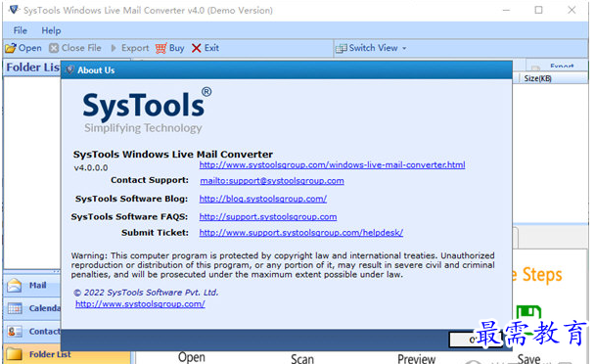Click the SysTools app icon in title bar
Image resolution: width=595 pixels, height=364 pixels.
14,10
